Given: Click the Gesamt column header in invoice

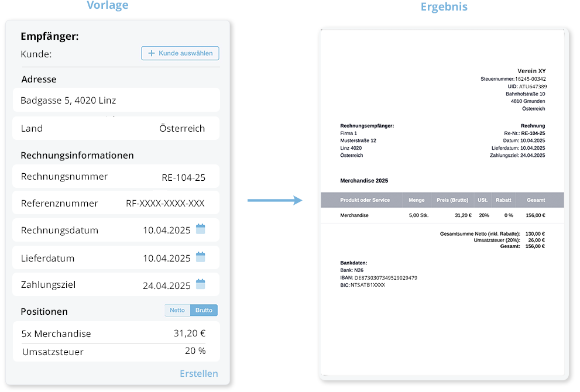Looking at the screenshot, I should pyautogui.click(x=536, y=200).
